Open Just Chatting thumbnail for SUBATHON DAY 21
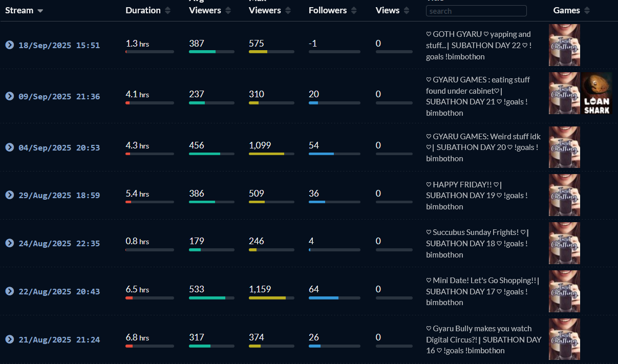This screenshot has width=618, height=364. pyautogui.click(x=564, y=93)
